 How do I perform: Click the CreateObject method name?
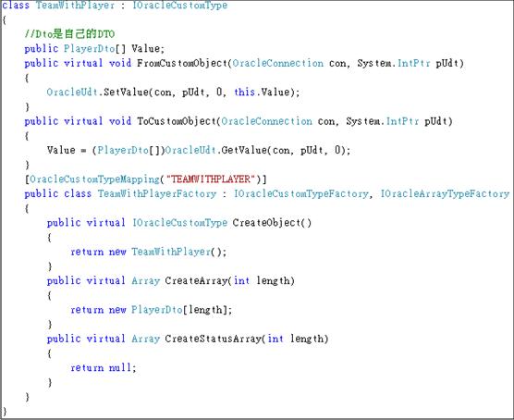[x=266, y=223]
